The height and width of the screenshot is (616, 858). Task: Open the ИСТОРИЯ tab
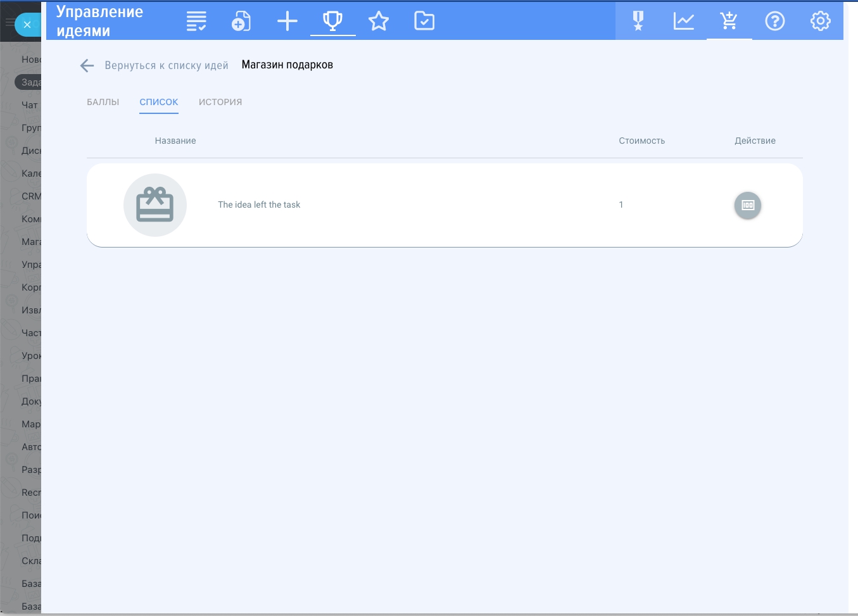point(220,102)
